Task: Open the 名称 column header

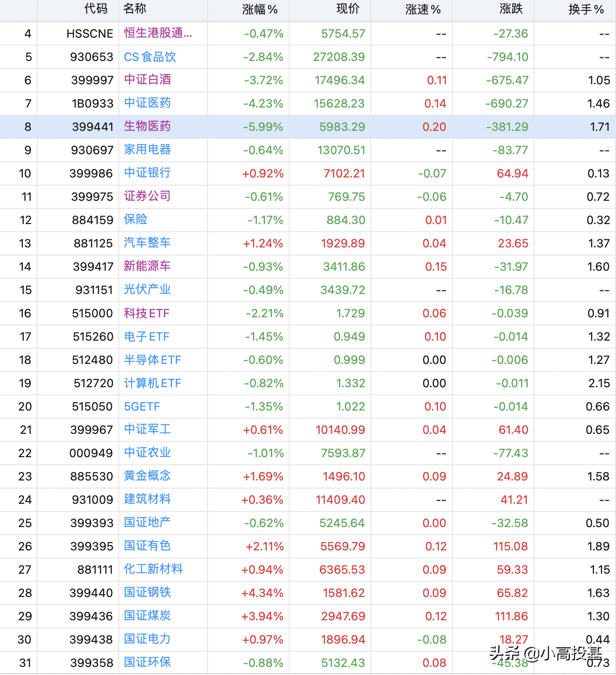Action: [x=134, y=9]
